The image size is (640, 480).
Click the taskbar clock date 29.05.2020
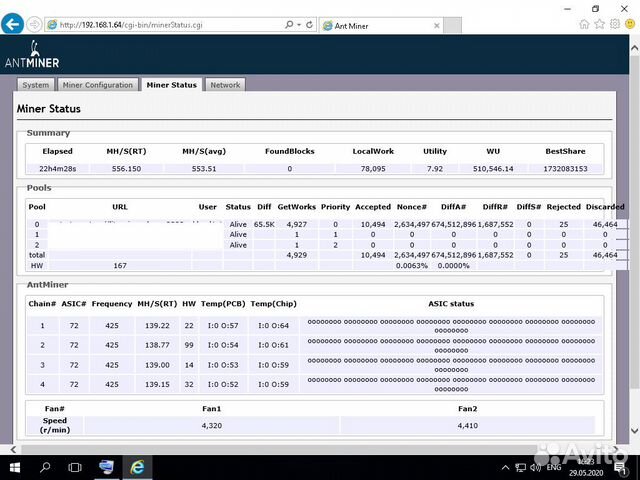[x=586, y=473]
